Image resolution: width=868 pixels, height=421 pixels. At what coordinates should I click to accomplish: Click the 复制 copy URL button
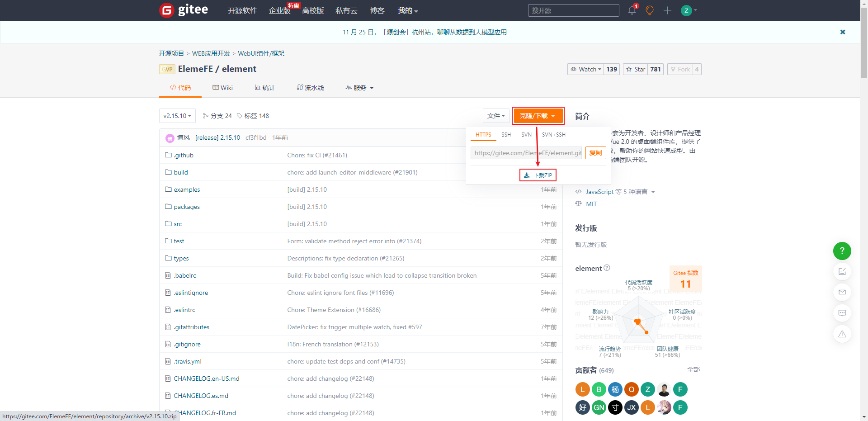pos(596,153)
